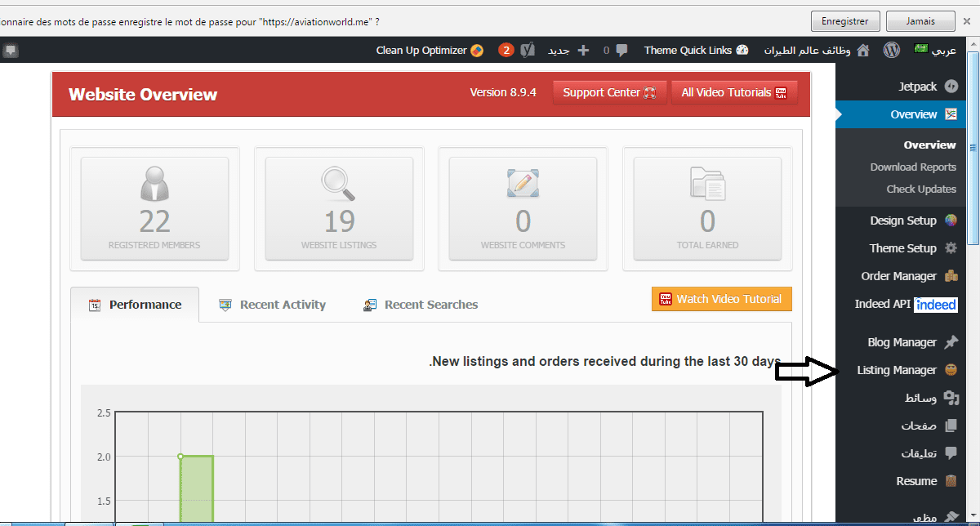The height and width of the screenshot is (526, 980).
Task: Click the All Video Tutorials button
Action: coord(733,92)
